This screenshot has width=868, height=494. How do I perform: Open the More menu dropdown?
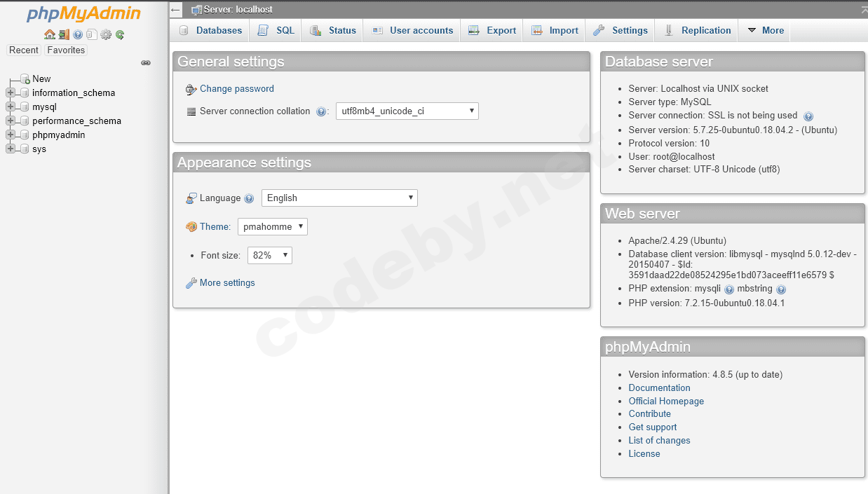[764, 30]
